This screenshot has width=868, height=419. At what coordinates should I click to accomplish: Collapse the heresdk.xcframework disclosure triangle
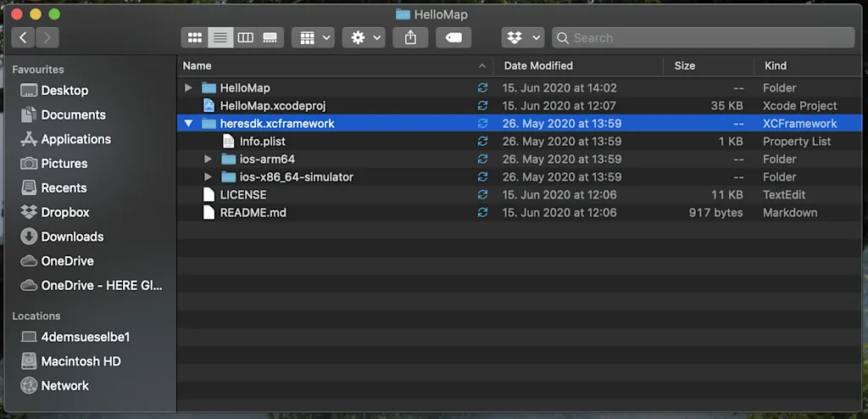pos(188,124)
